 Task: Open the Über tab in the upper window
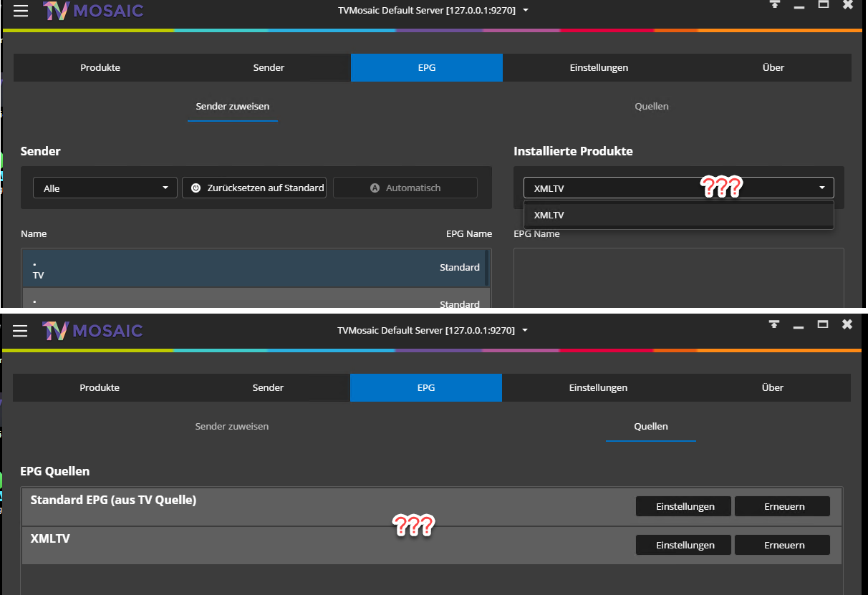tap(773, 68)
